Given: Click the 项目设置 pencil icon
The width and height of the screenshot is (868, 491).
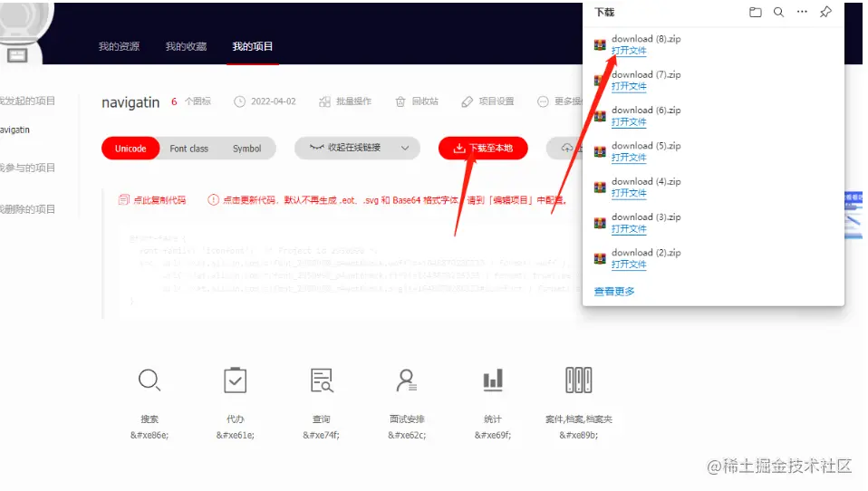Looking at the screenshot, I should pos(468,101).
